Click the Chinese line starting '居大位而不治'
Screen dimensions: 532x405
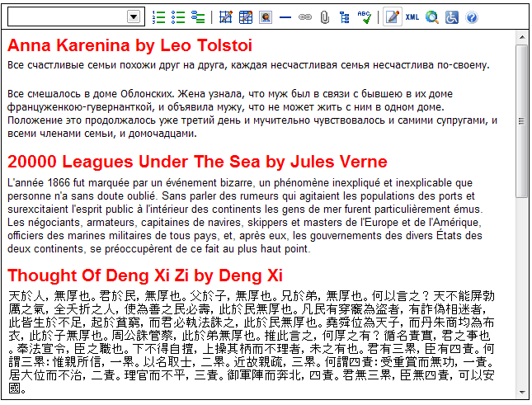[252, 375]
